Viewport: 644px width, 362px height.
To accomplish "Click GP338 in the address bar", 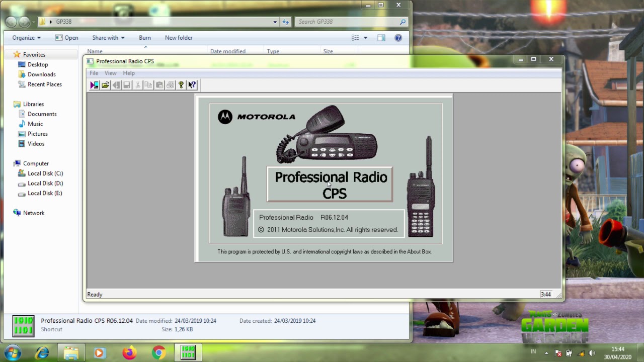I will click(x=63, y=22).
